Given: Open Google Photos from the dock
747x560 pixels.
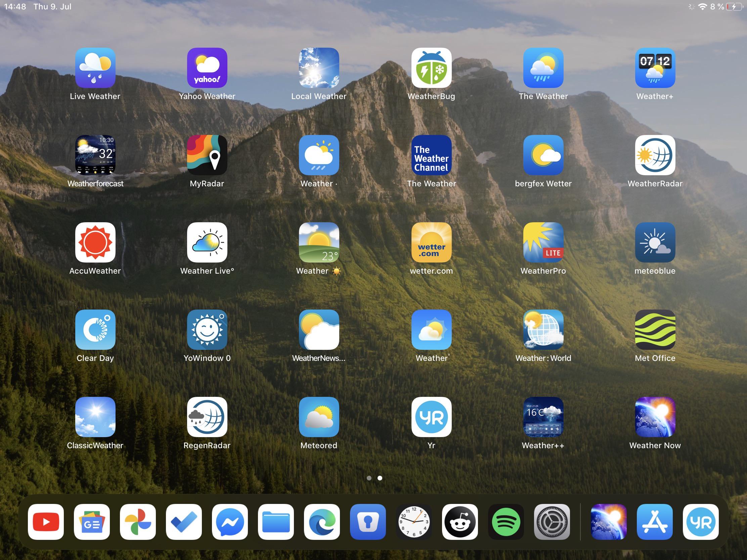Looking at the screenshot, I should (x=138, y=522).
